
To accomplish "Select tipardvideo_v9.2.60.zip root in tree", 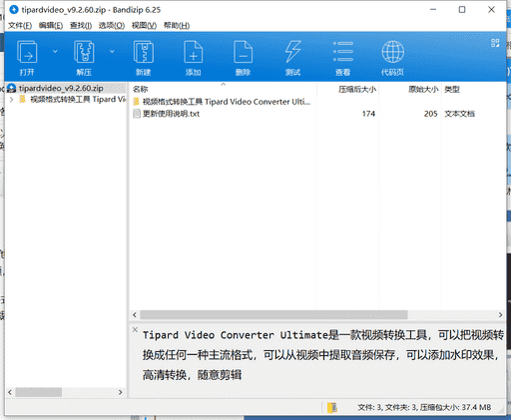I will coord(61,88).
